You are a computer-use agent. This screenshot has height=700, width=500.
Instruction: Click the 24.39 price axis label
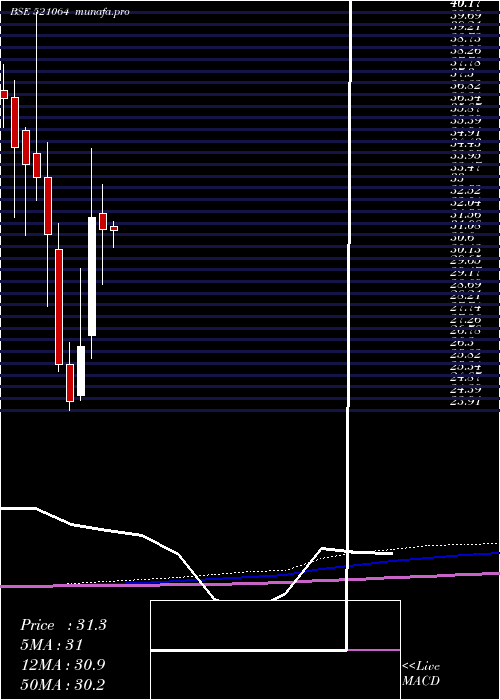pyautogui.click(x=465, y=390)
